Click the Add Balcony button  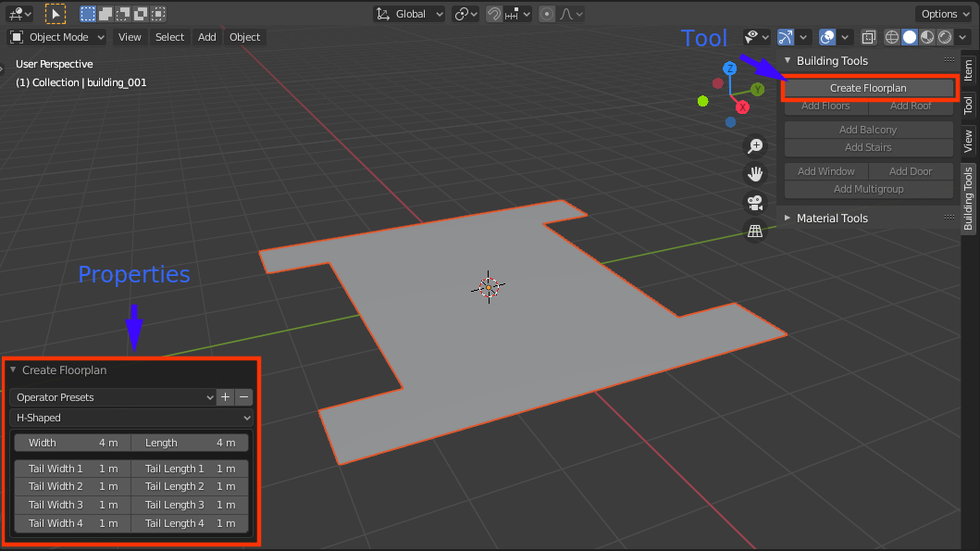pos(868,130)
